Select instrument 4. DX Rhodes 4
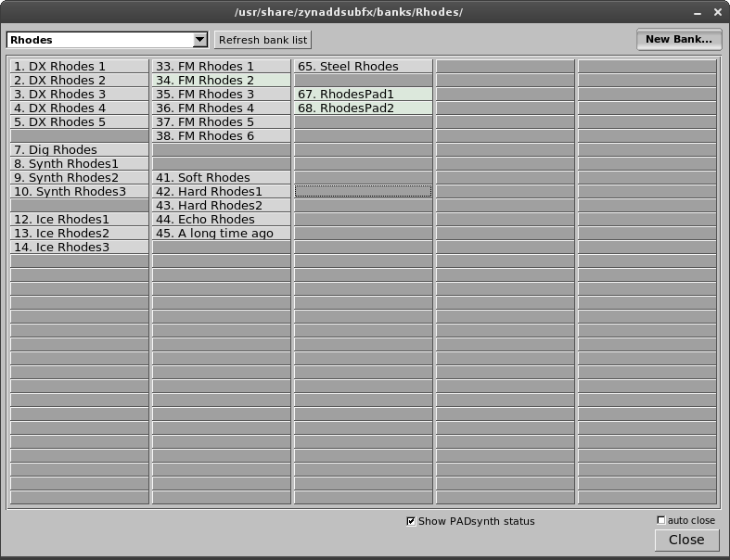The image size is (730, 560). (79, 108)
